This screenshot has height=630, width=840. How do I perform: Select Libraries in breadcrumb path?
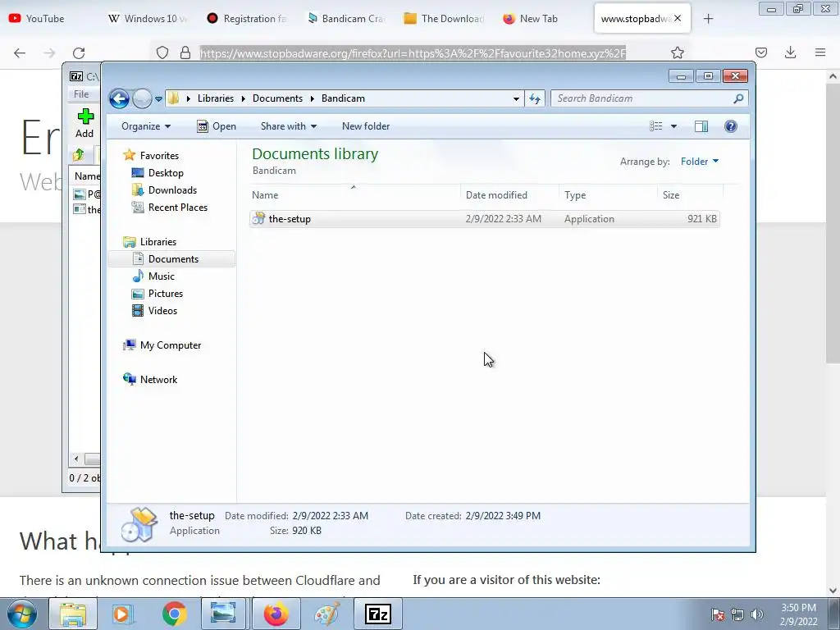[216, 98]
